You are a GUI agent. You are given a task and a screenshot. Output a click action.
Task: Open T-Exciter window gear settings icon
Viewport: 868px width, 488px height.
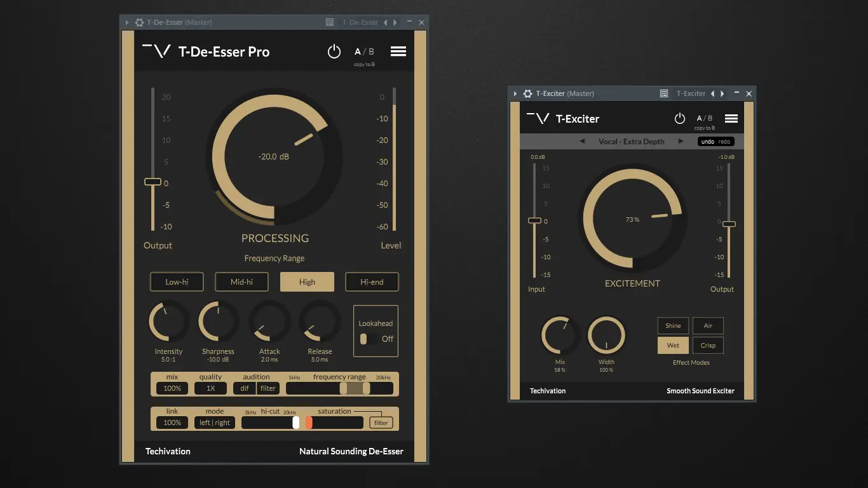tap(527, 93)
